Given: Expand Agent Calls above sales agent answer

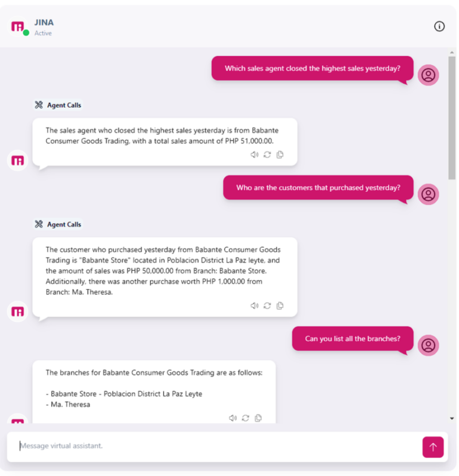Looking at the screenshot, I should point(58,105).
